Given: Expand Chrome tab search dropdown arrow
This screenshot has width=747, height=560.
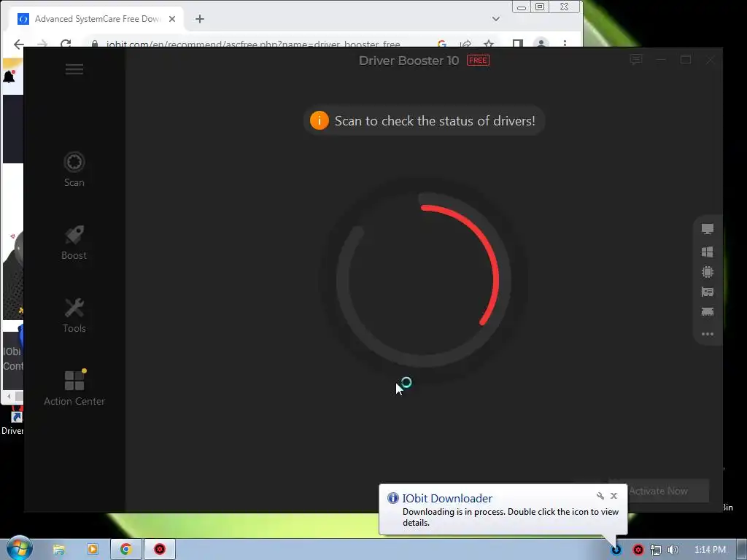Looking at the screenshot, I should pos(496,19).
